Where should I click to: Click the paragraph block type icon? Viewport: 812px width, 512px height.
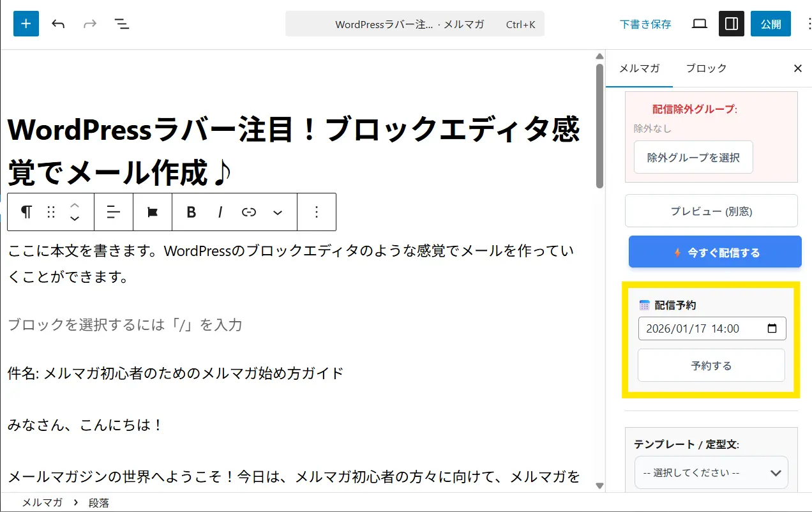[x=26, y=212]
